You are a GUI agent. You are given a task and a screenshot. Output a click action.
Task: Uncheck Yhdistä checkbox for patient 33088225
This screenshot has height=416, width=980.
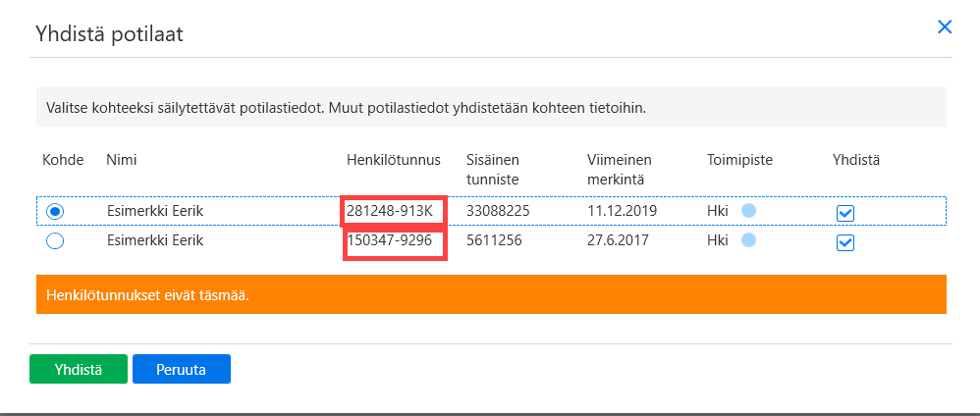pyautogui.click(x=845, y=214)
